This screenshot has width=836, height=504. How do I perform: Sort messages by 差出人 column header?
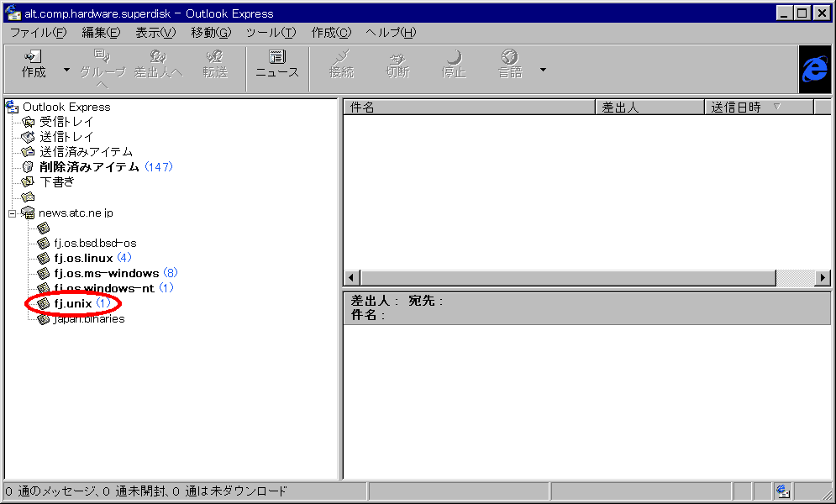tap(650, 107)
